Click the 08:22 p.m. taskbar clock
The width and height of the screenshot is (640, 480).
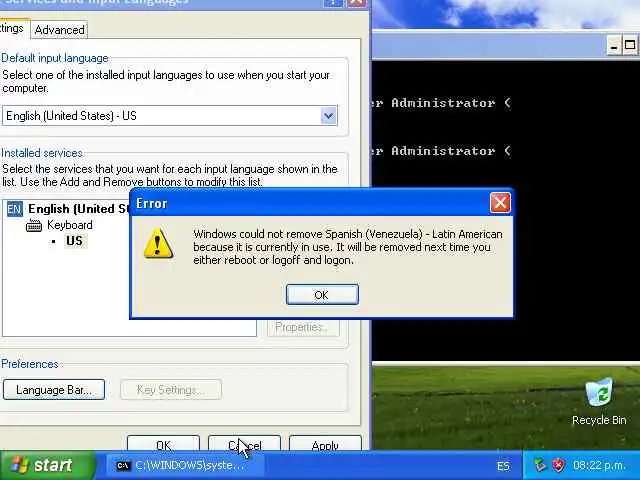[599, 465]
